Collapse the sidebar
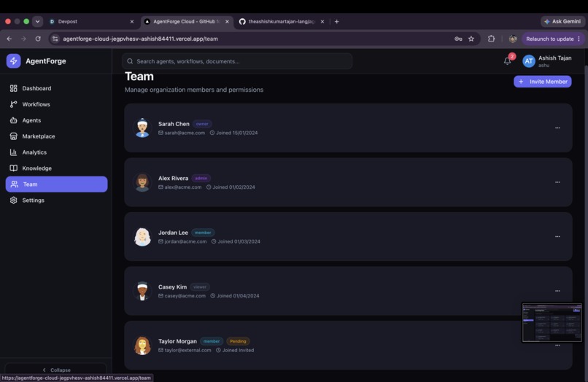This screenshot has width=588, height=382. pos(56,370)
